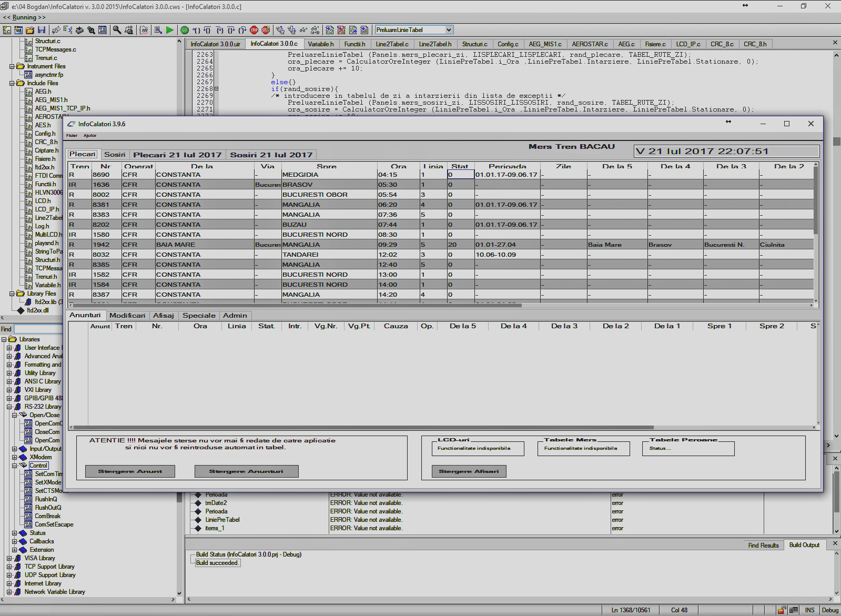Click the Stat cell of train 8690
This screenshot has height=616, width=841.
[461, 175]
